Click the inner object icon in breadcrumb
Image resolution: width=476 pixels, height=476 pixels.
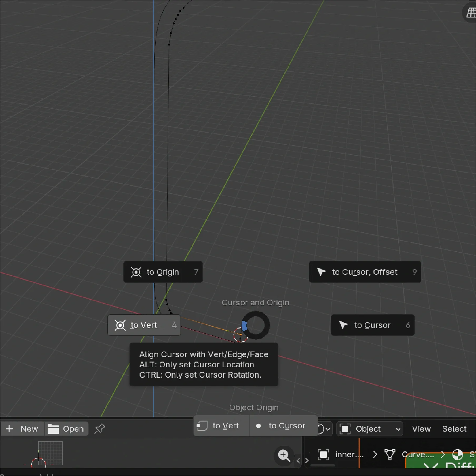(323, 455)
